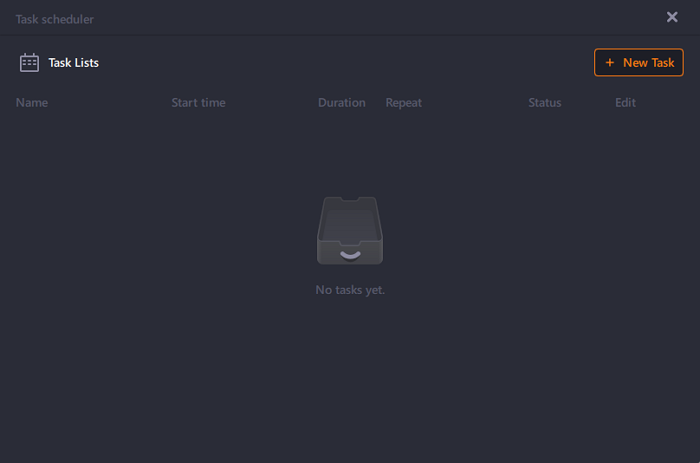Click the empty tray illustration icon
This screenshot has width=700, height=463.
(x=349, y=231)
